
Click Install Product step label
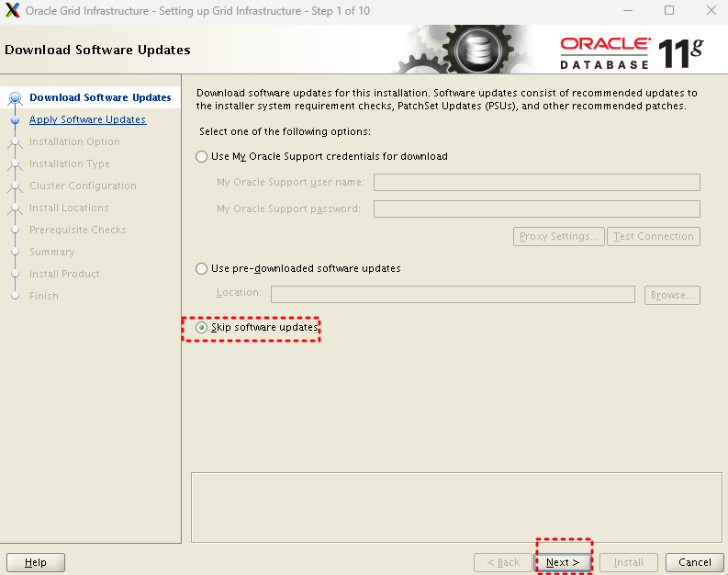point(64,274)
